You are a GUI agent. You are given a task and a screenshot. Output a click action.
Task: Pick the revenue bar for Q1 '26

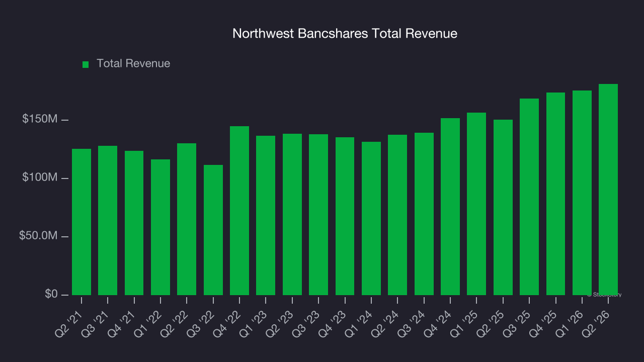[582, 193]
